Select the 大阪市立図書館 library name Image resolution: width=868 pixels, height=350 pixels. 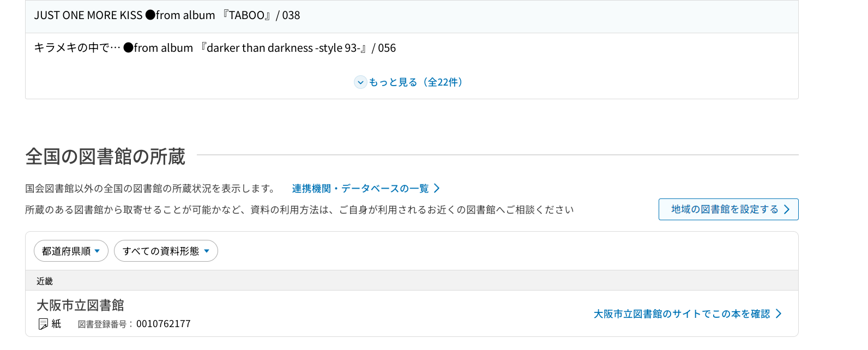(80, 305)
